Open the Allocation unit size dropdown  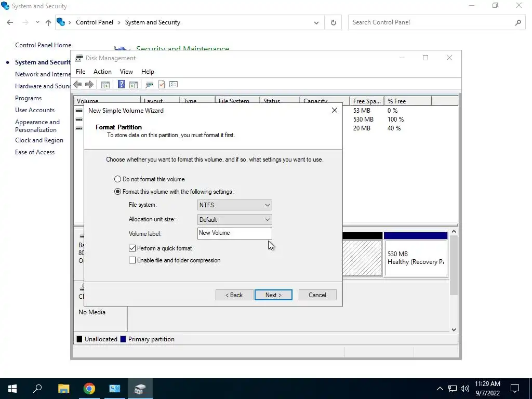234,220
